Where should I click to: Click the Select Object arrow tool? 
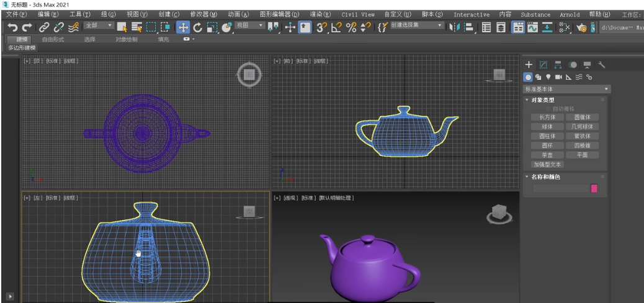click(x=122, y=27)
